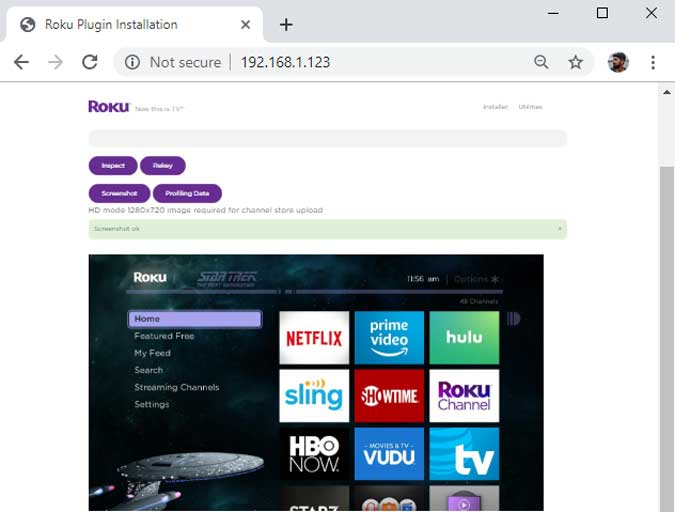Open the Installer link

point(495,107)
